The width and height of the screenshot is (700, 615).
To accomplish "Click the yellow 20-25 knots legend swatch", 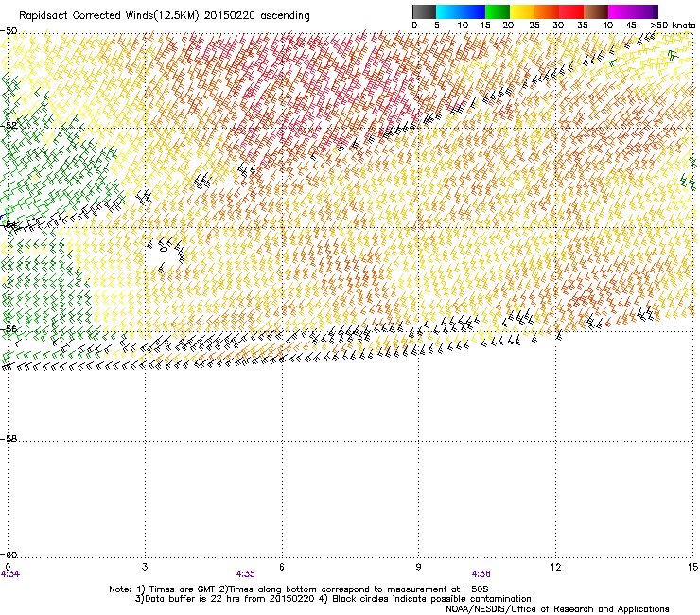I will [x=522, y=11].
